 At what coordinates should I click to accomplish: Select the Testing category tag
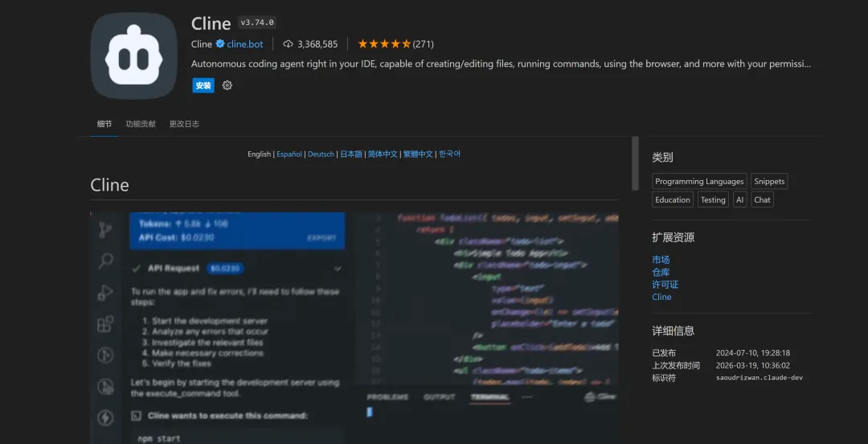coord(713,199)
